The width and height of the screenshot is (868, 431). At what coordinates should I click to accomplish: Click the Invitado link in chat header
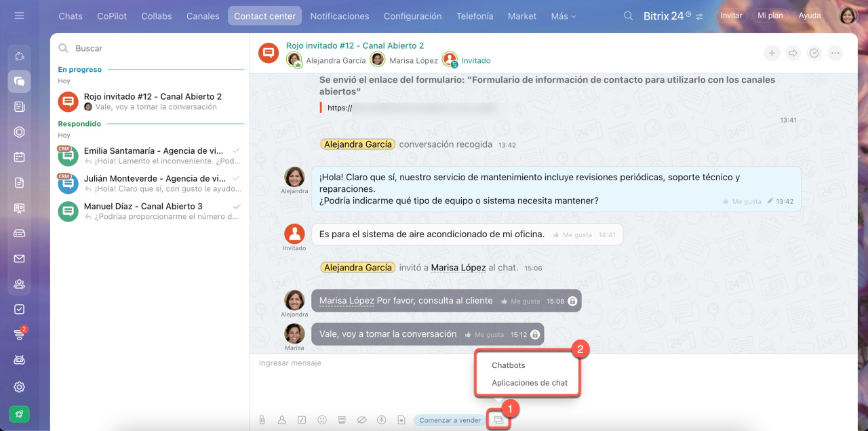(476, 60)
